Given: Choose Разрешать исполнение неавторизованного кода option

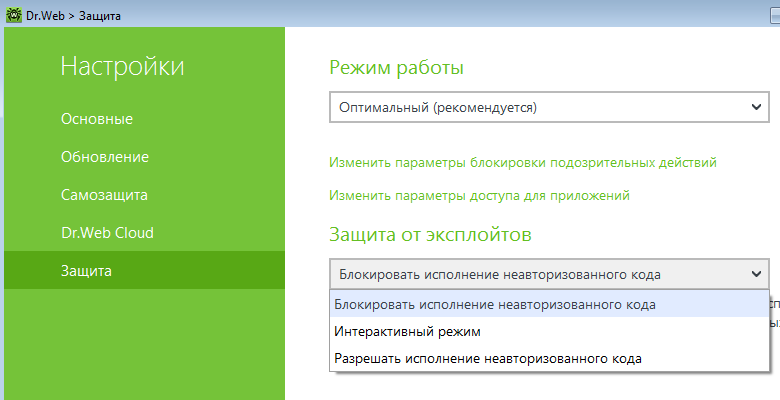Looking at the screenshot, I should (549, 358).
